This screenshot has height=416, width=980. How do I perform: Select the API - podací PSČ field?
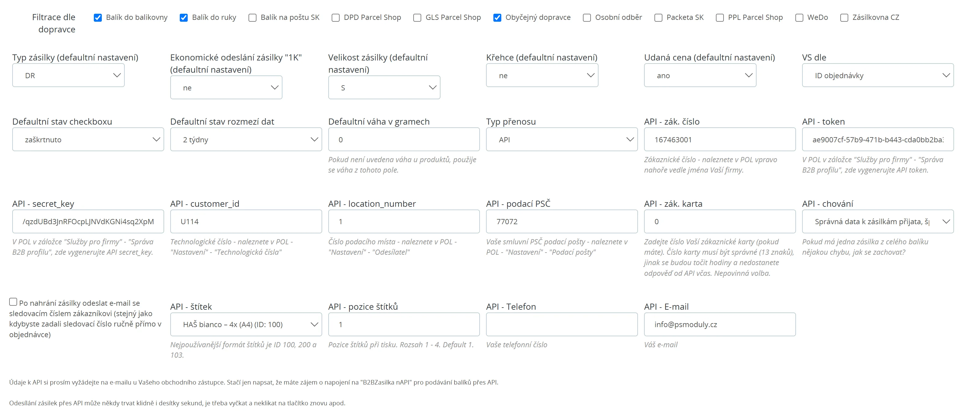562,221
